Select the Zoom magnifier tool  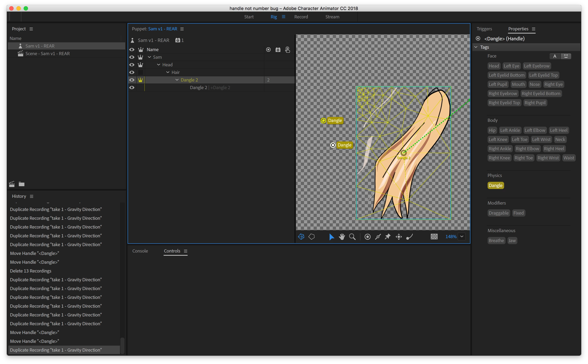[x=352, y=237]
